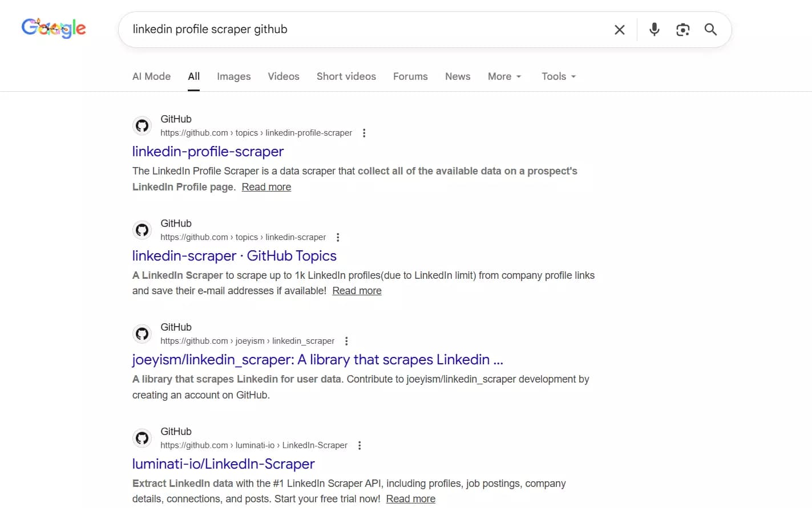Open the More search categories dropdown
Viewport: 812px width, 508px height.
pos(504,76)
